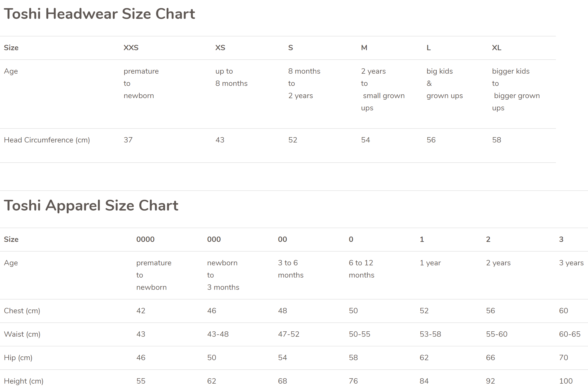Select the 000 apparel size header
Image resolution: width=588 pixels, height=391 pixels.
click(214, 239)
